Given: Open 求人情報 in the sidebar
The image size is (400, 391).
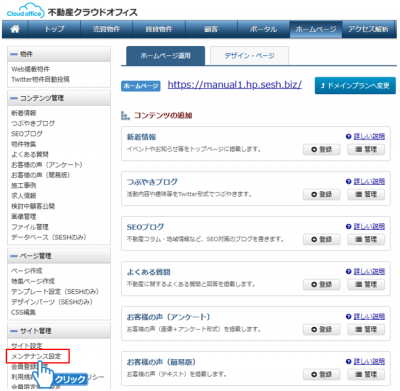Looking at the screenshot, I should [24, 196].
